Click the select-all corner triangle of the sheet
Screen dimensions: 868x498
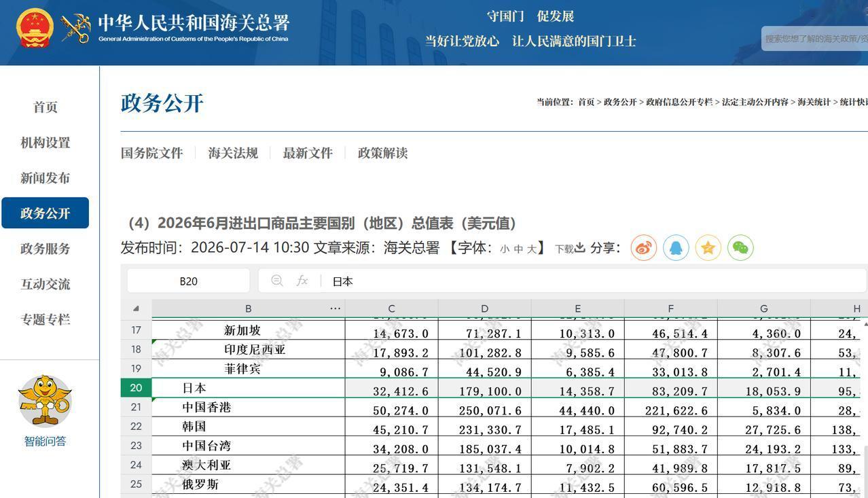coord(136,308)
